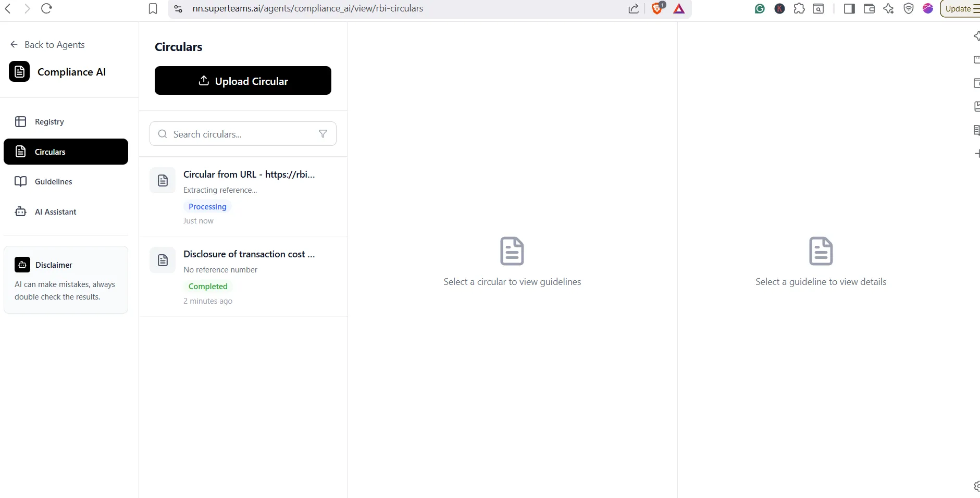This screenshot has width=980, height=498.
Task: Select the Circulars tab in sidebar
Action: [49, 152]
